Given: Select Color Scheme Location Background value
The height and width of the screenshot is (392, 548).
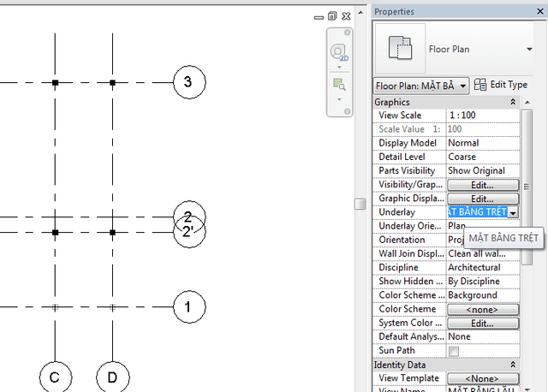Looking at the screenshot, I should [483, 295].
